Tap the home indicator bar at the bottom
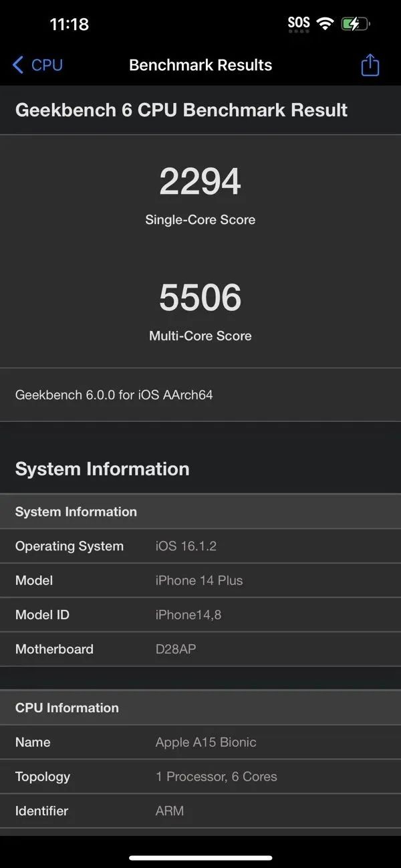Viewport: 401px width, 868px height. (200, 857)
